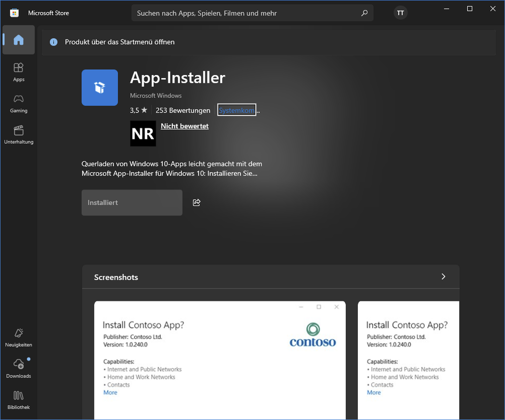Open the first Contoso screenshot thumbnail
The image size is (505, 420).
pos(220,360)
